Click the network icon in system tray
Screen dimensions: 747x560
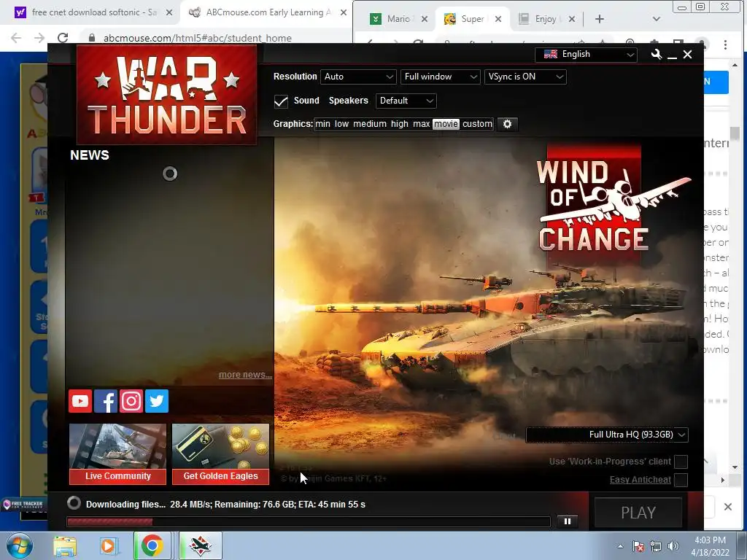[656, 546]
